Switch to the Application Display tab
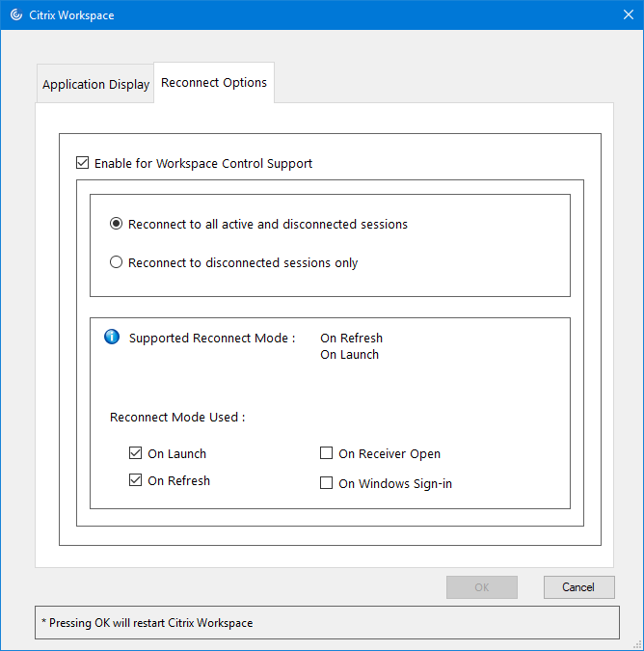 95,84
